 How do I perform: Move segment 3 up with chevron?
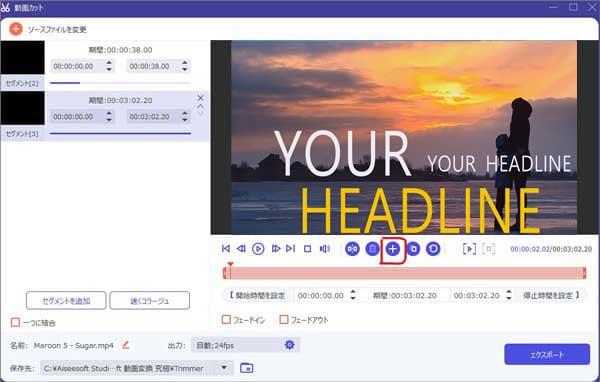pyautogui.click(x=201, y=106)
